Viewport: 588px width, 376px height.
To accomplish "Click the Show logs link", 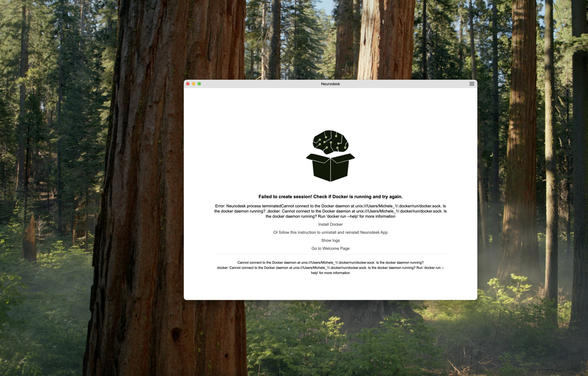I will [330, 241].
